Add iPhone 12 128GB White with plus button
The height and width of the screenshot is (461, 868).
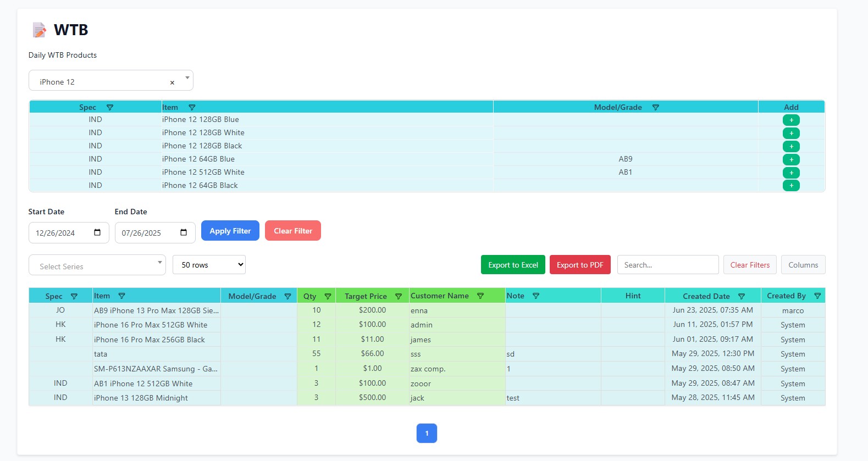click(791, 133)
